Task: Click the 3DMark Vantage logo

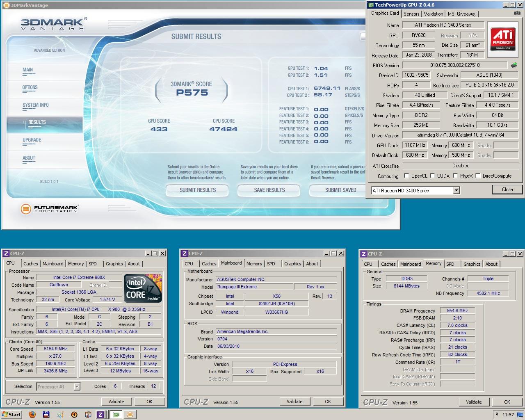Action: click(53, 24)
